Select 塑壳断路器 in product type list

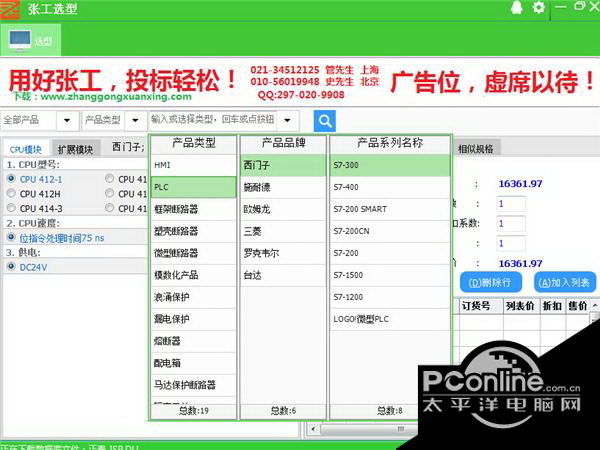(194, 231)
